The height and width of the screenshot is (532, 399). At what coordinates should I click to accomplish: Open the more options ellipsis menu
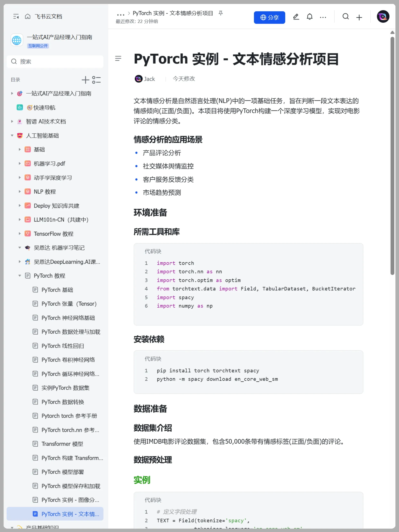(x=323, y=17)
